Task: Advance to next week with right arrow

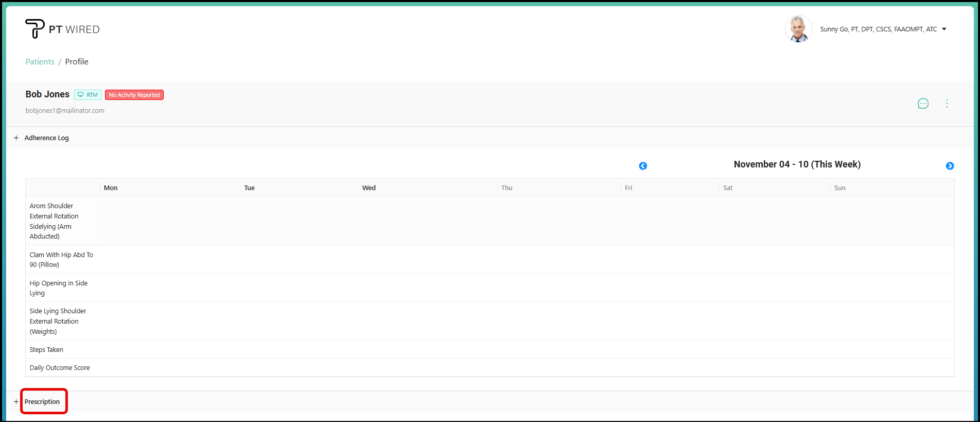Action: tap(950, 166)
